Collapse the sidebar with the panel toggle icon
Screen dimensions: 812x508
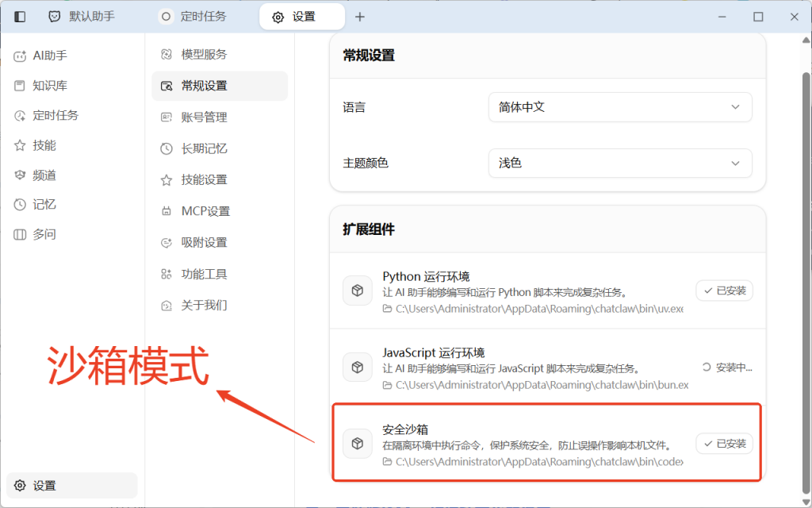click(x=19, y=16)
